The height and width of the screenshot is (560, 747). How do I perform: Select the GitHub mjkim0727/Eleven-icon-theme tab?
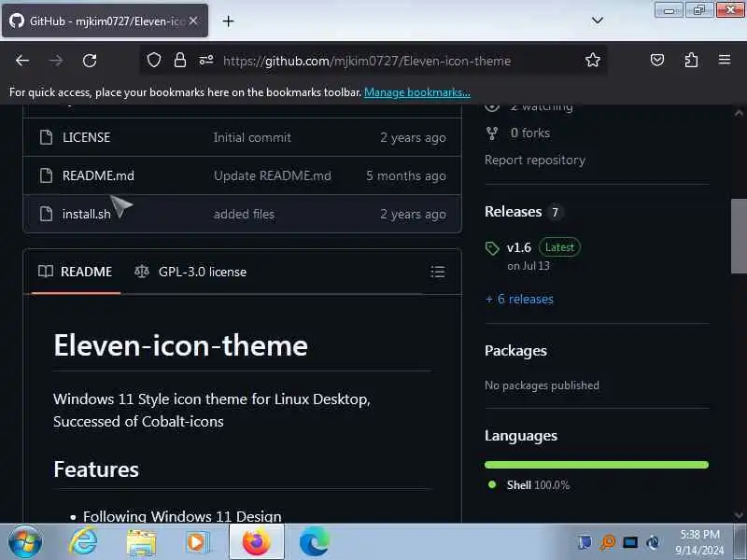[105, 21]
